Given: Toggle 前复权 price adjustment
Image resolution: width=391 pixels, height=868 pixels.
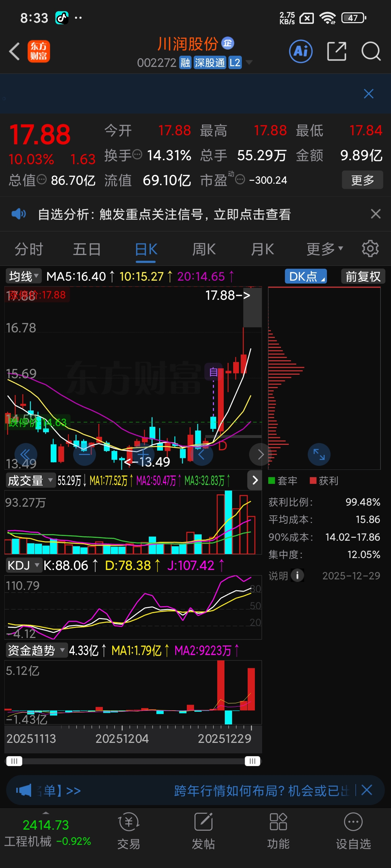Looking at the screenshot, I should coord(363,276).
